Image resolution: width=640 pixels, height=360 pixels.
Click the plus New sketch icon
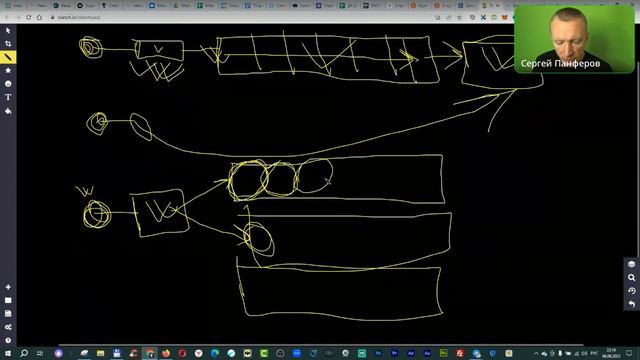point(8,287)
